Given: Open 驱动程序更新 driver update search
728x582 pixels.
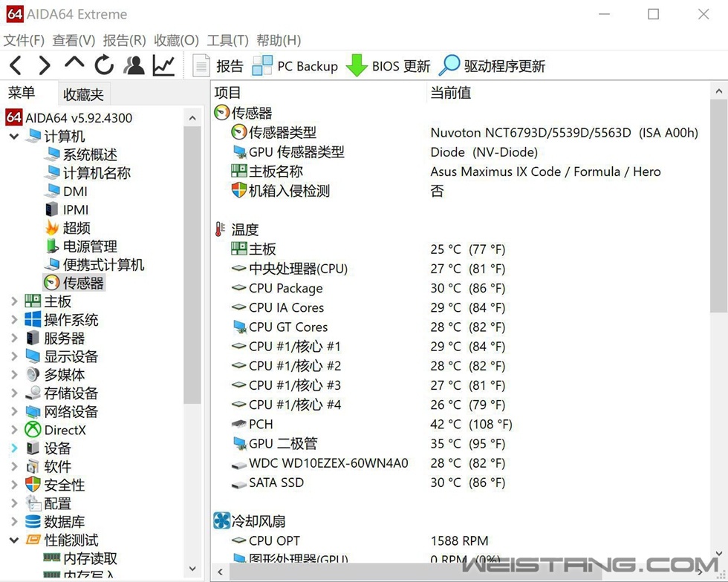Looking at the screenshot, I should (x=493, y=66).
